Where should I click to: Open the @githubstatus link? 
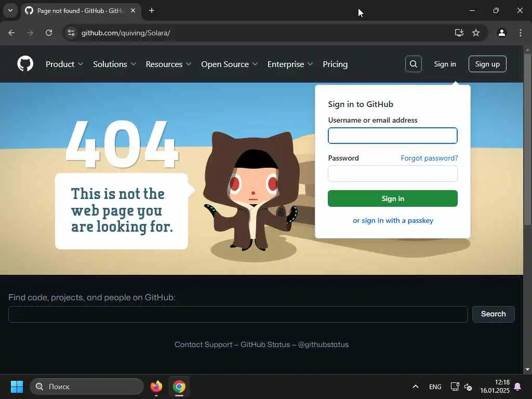pos(323,344)
